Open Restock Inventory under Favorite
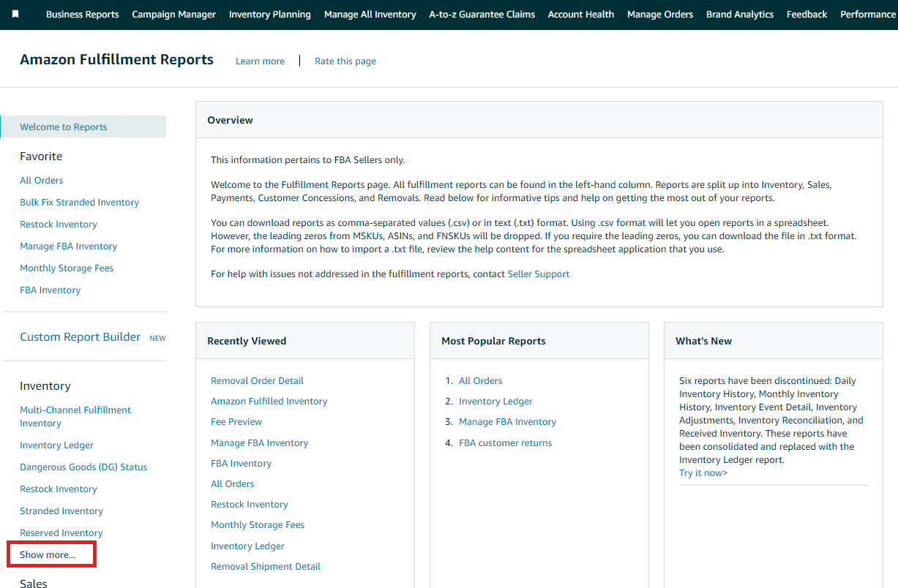Image resolution: width=898 pixels, height=588 pixels. (59, 225)
